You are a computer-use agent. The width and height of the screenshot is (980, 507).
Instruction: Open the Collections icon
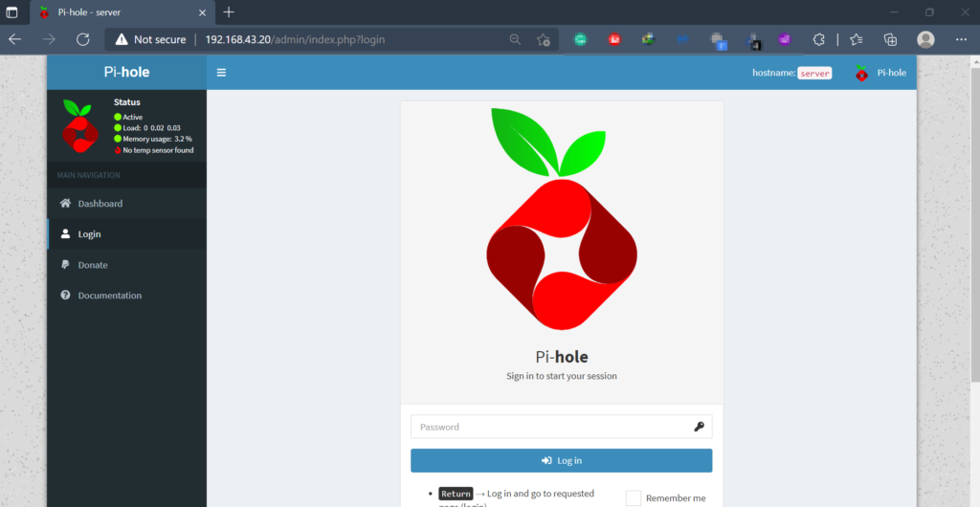[891, 39]
